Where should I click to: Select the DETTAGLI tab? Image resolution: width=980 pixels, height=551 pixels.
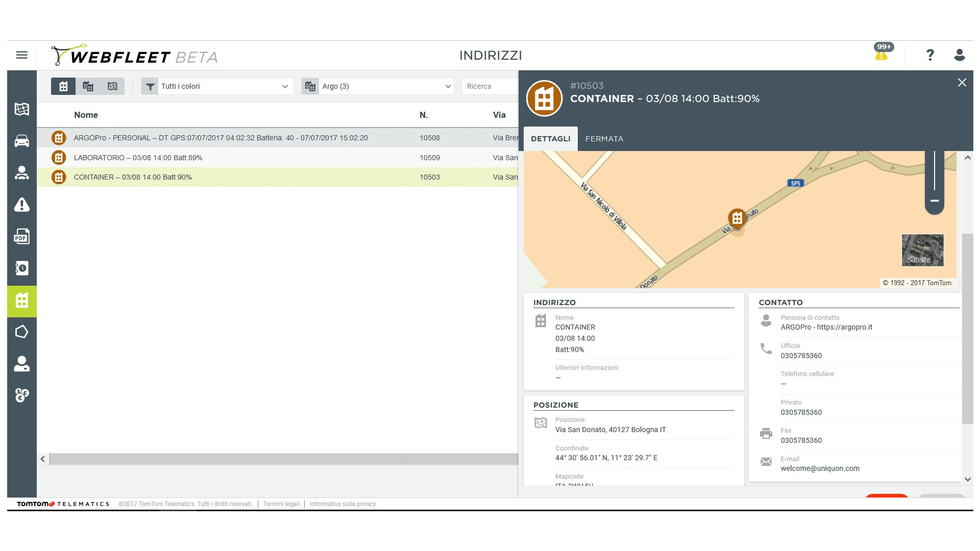pos(550,139)
